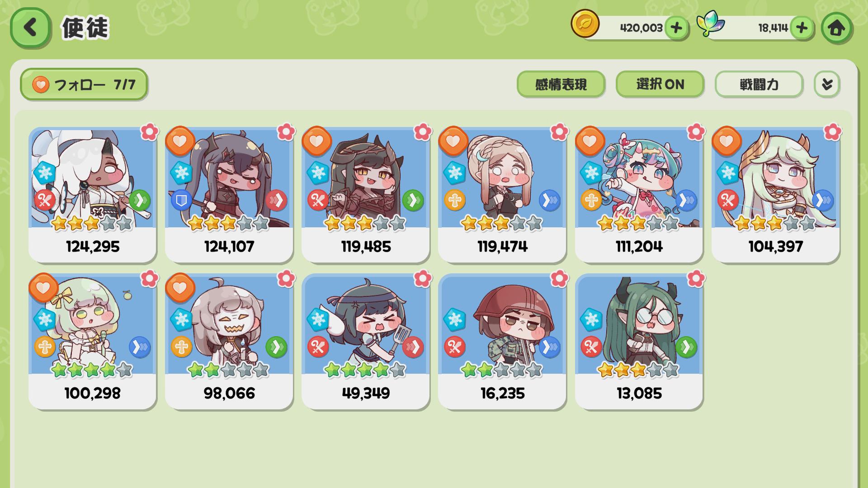Unfollow the character with 100,298 power
The width and height of the screenshot is (868, 488).
click(x=43, y=288)
